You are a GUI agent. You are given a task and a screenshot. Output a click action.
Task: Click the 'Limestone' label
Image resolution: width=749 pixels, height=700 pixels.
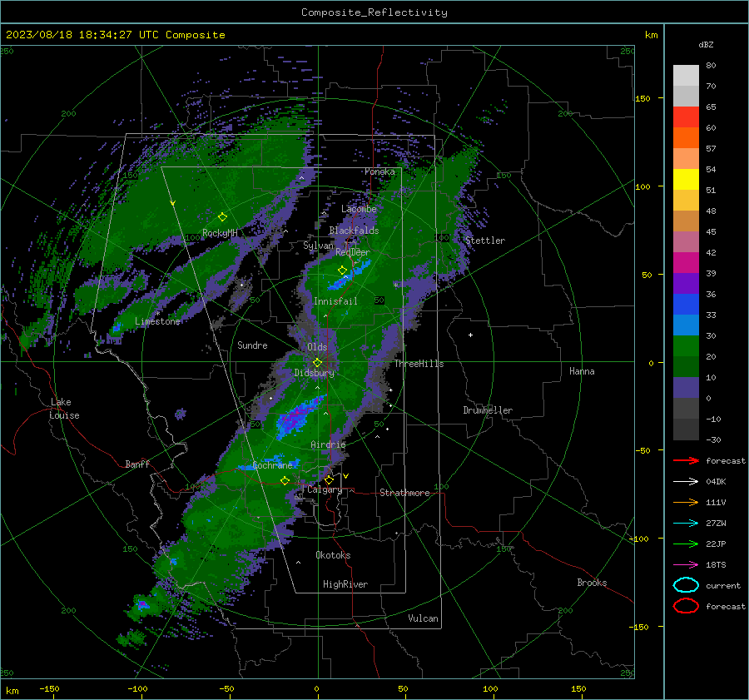pos(157,321)
